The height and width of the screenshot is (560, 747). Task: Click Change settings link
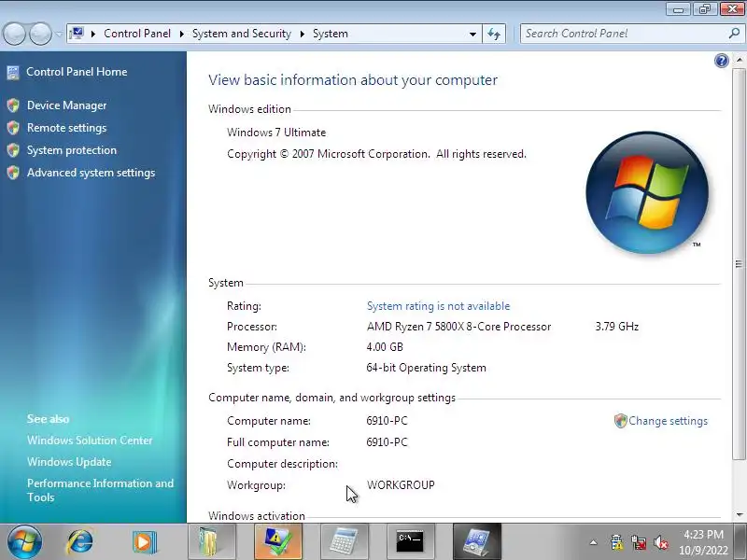point(668,421)
